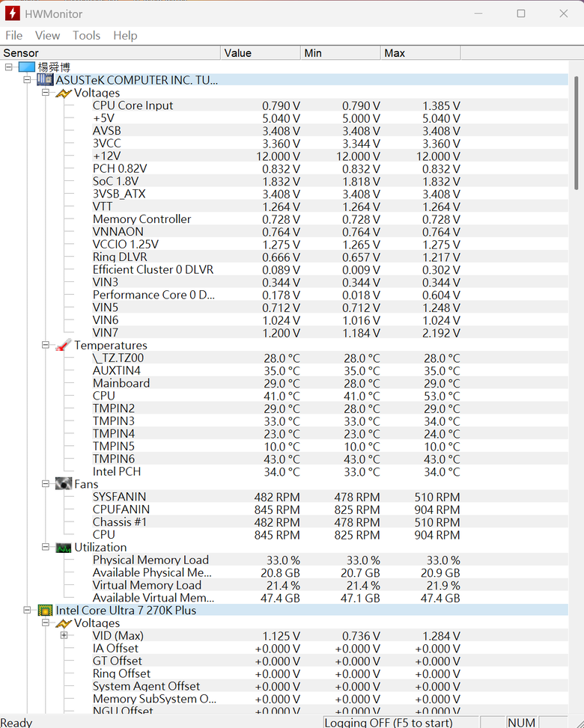584x728 pixels.
Task: Click the vertical scrollbar thumb
Action: (x=577, y=132)
